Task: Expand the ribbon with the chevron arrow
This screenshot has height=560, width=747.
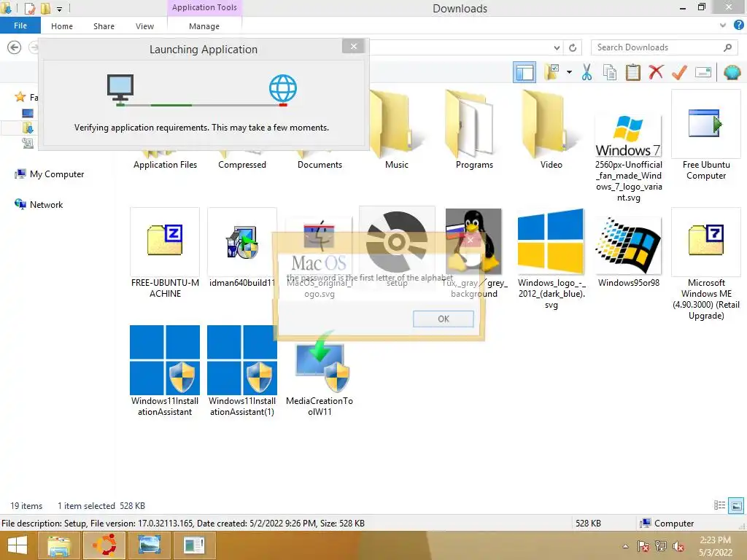Action: pyautogui.click(x=723, y=26)
